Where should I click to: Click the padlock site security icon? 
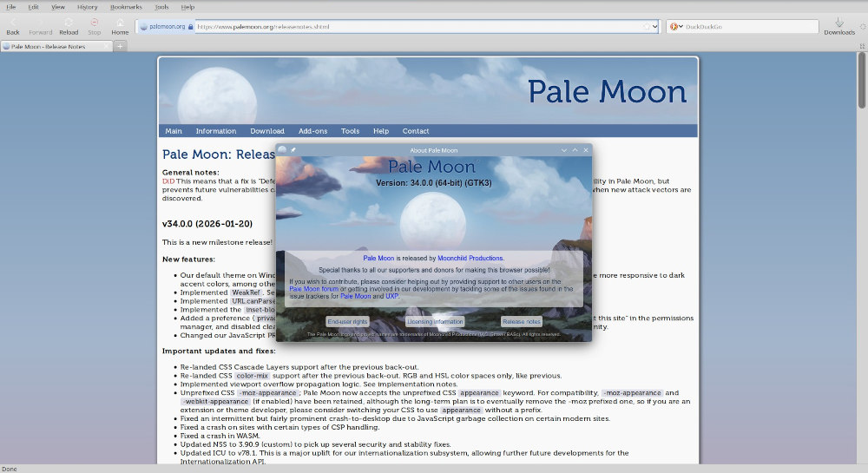point(190,27)
